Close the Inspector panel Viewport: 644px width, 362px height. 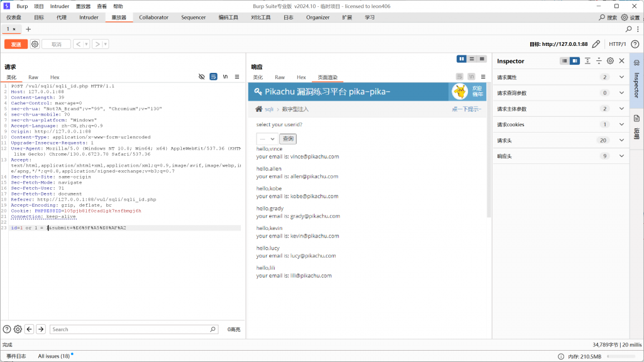point(622,61)
